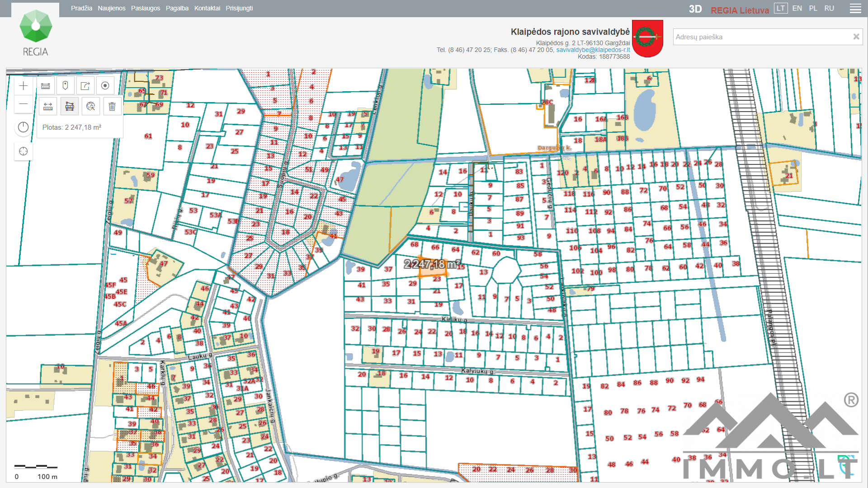This screenshot has height=488, width=868.
Task: Click the globe coordinate picker tool
Action: click(x=91, y=107)
